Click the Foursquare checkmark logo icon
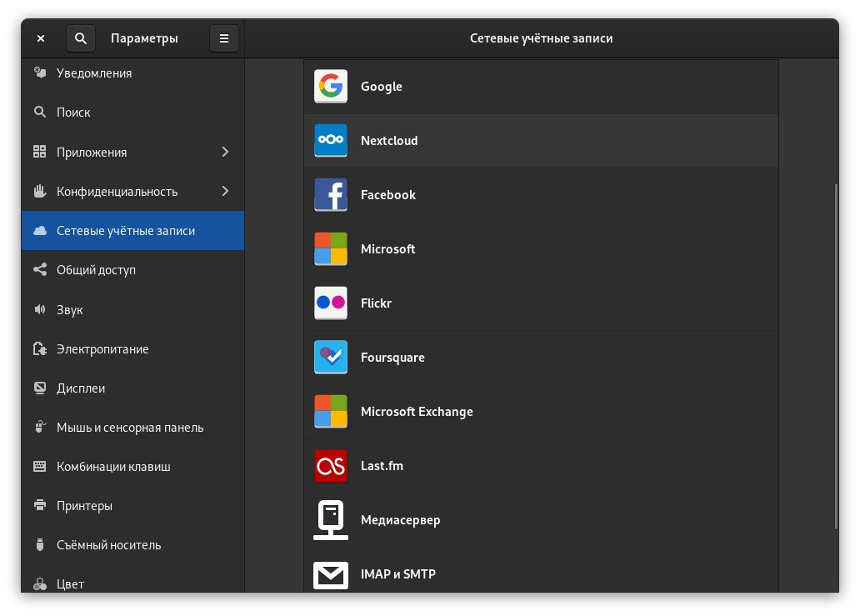 [330, 357]
